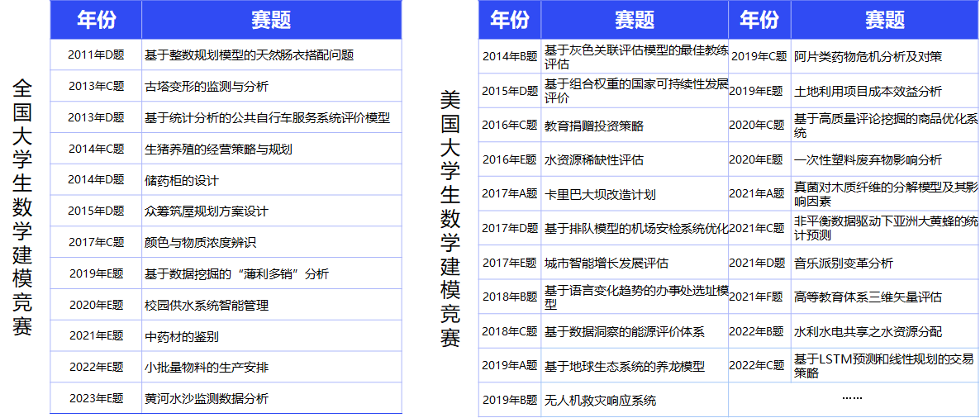The width and height of the screenshot is (980, 418).
Task: Click '真菌对木质纤维的分解模型及其影响因素'
Action: tap(886, 193)
